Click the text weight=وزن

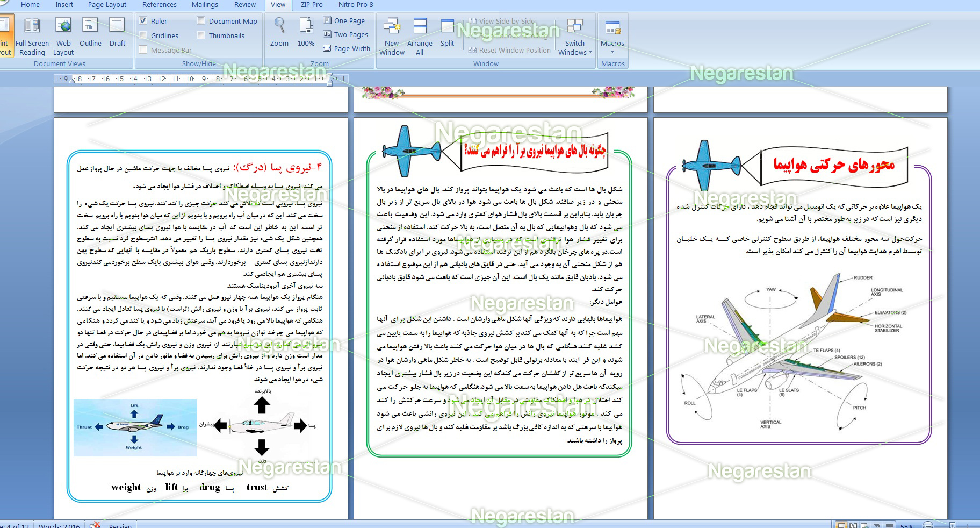coord(134,487)
